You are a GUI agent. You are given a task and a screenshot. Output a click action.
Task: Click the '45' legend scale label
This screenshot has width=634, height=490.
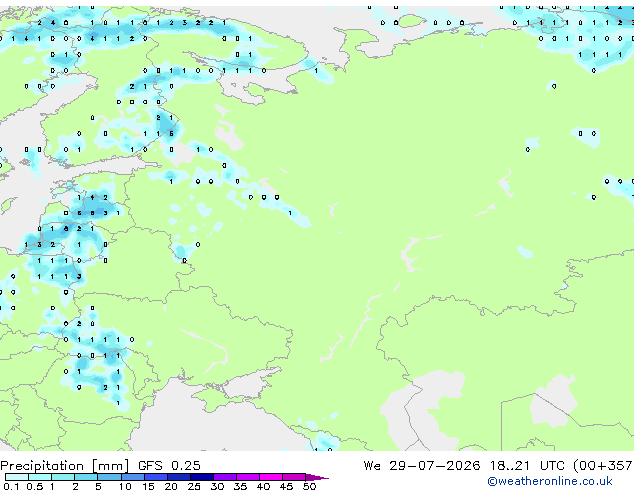point(286,486)
